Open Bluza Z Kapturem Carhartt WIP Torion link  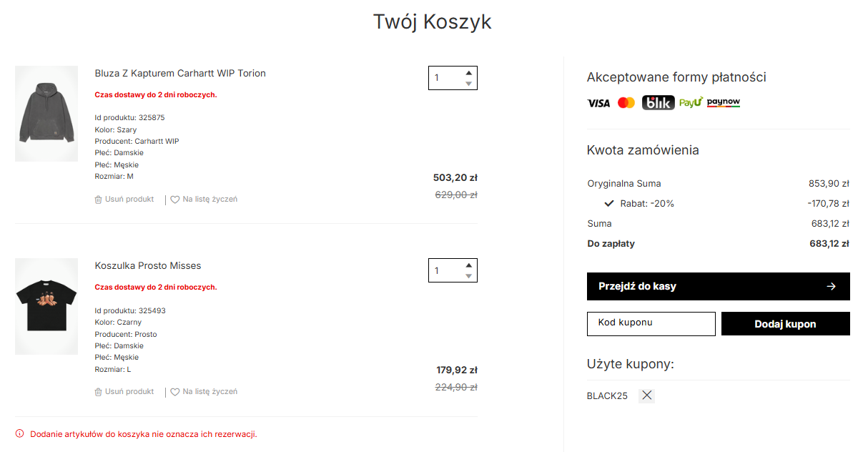coord(180,73)
